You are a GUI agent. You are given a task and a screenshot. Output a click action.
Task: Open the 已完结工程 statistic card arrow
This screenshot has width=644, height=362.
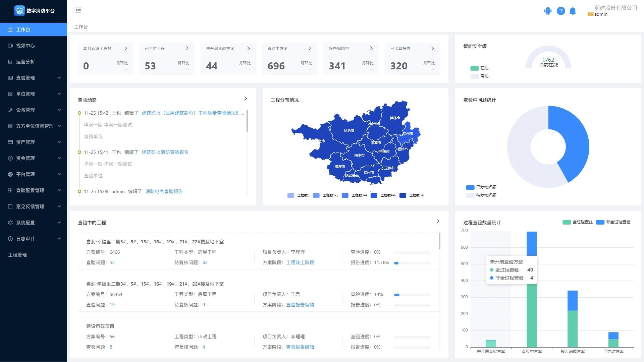187,48
